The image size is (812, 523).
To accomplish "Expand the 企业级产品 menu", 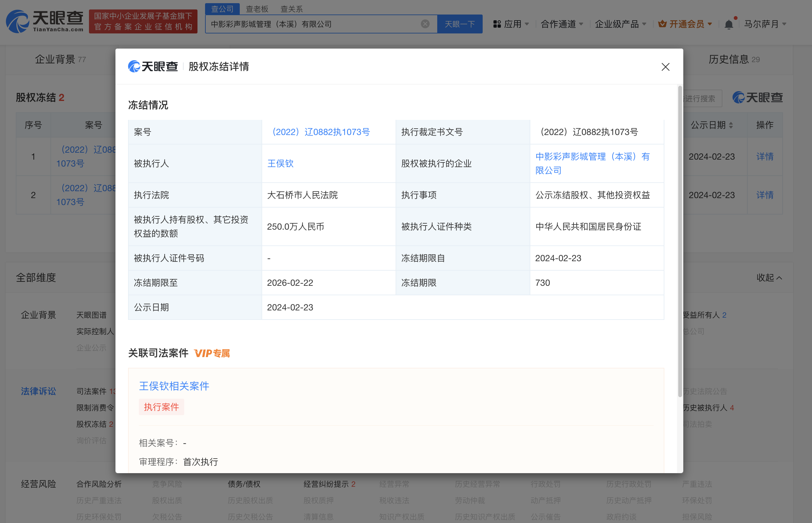I will pos(621,24).
